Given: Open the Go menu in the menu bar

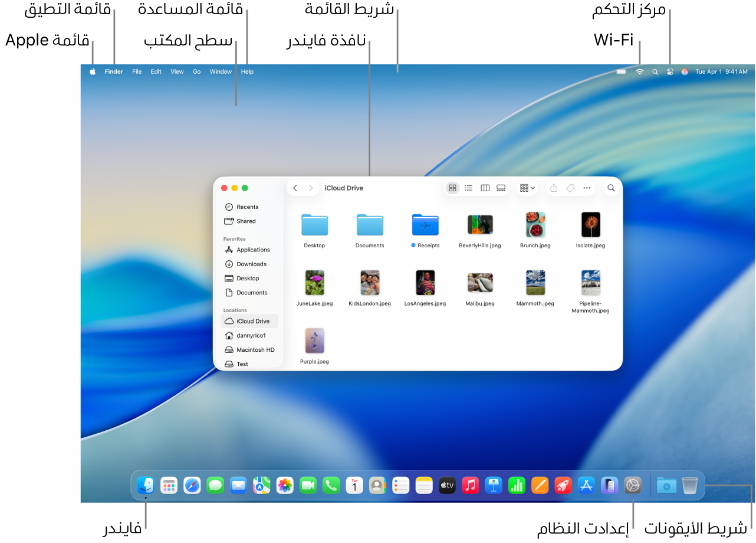Looking at the screenshot, I should tap(196, 71).
